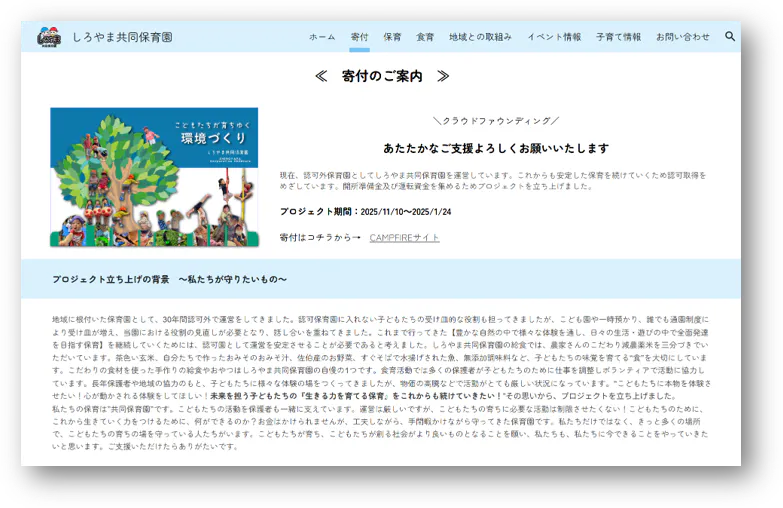Go to the 子育て情報 menu item
This screenshot has height=508, width=783.
point(618,37)
